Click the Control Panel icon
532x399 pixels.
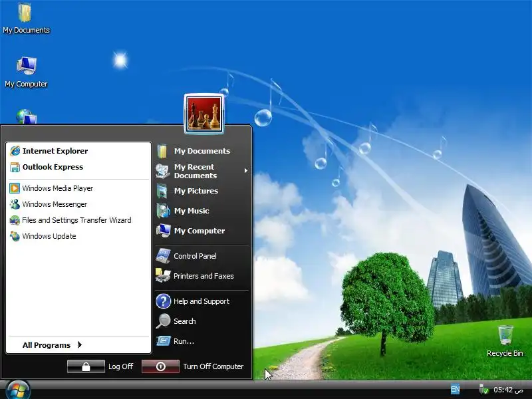tap(163, 256)
